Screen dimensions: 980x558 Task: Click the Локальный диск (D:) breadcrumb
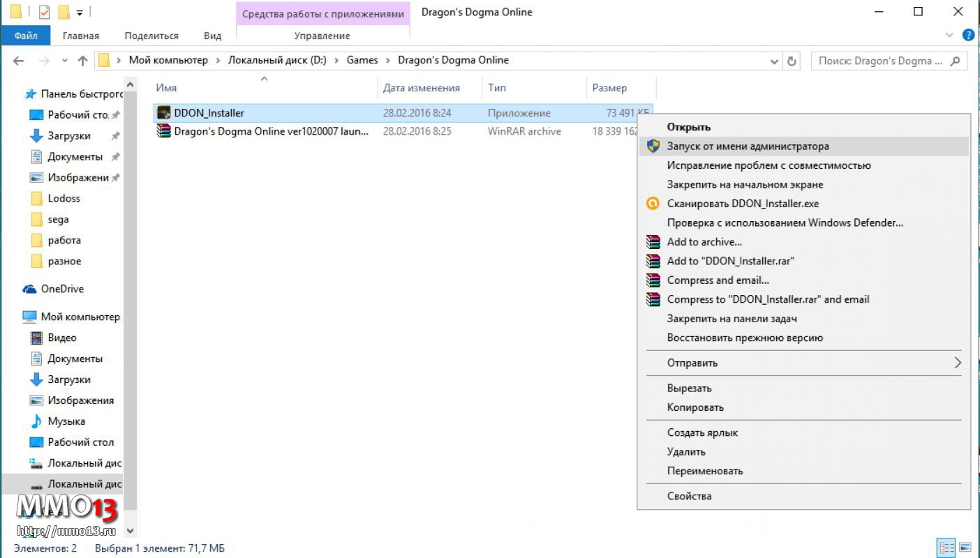(277, 60)
